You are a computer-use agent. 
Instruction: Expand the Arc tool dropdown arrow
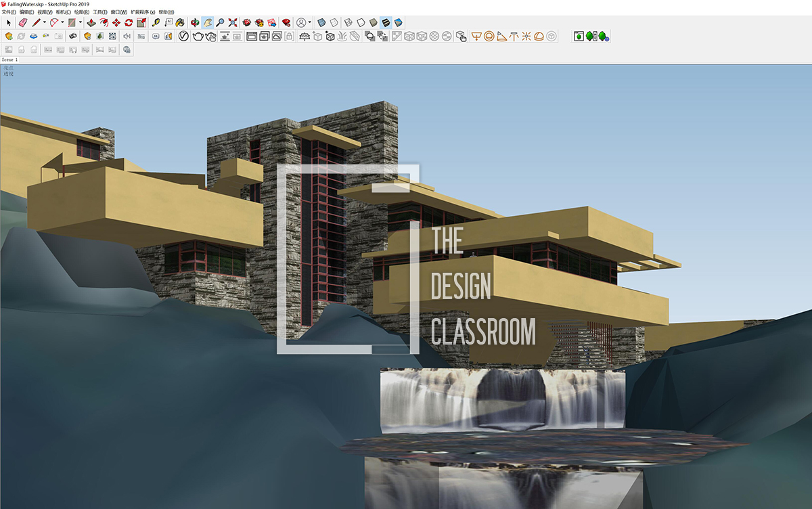coord(62,22)
